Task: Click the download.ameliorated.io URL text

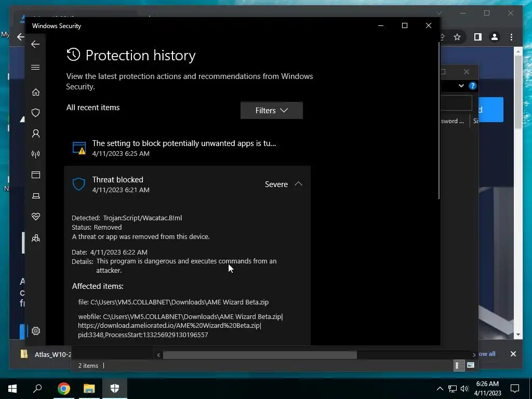Action: 169,325
